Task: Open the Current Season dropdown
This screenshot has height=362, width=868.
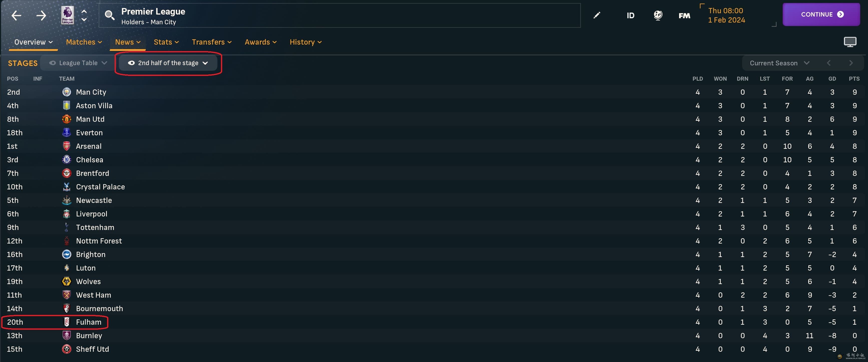Action: [779, 63]
